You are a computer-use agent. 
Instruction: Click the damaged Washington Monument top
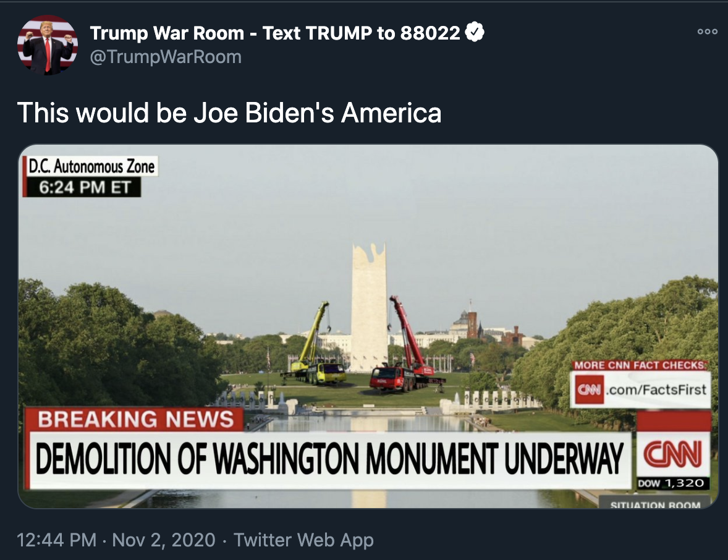pyautogui.click(x=369, y=255)
